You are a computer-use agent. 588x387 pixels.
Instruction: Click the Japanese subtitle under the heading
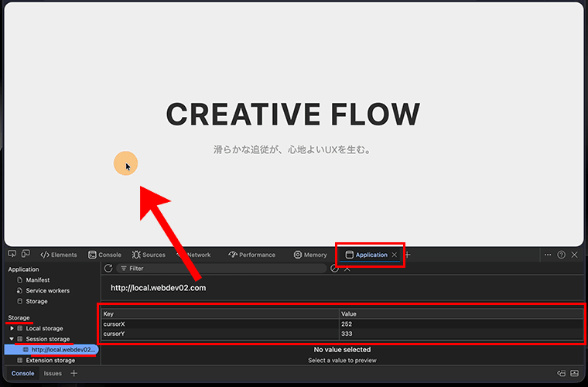[292, 149]
